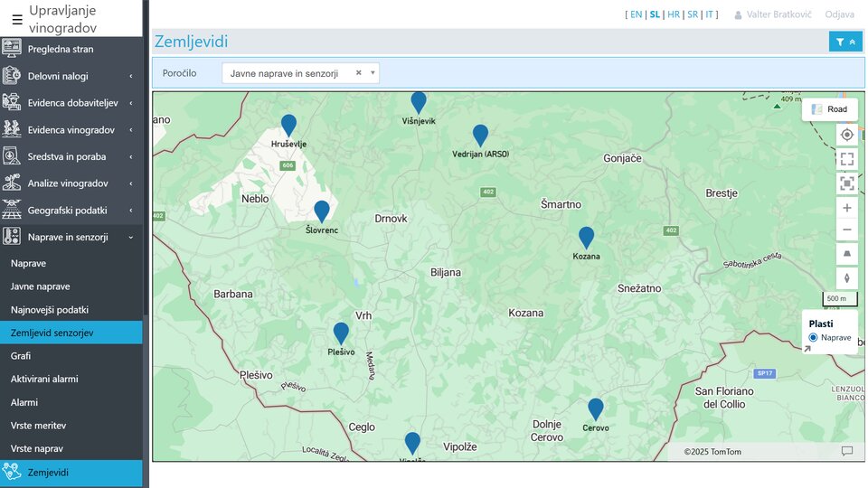Image resolution: width=868 pixels, height=488 pixels.
Task: Collapse the Naprave in senzorji menu
Action: tap(71, 237)
